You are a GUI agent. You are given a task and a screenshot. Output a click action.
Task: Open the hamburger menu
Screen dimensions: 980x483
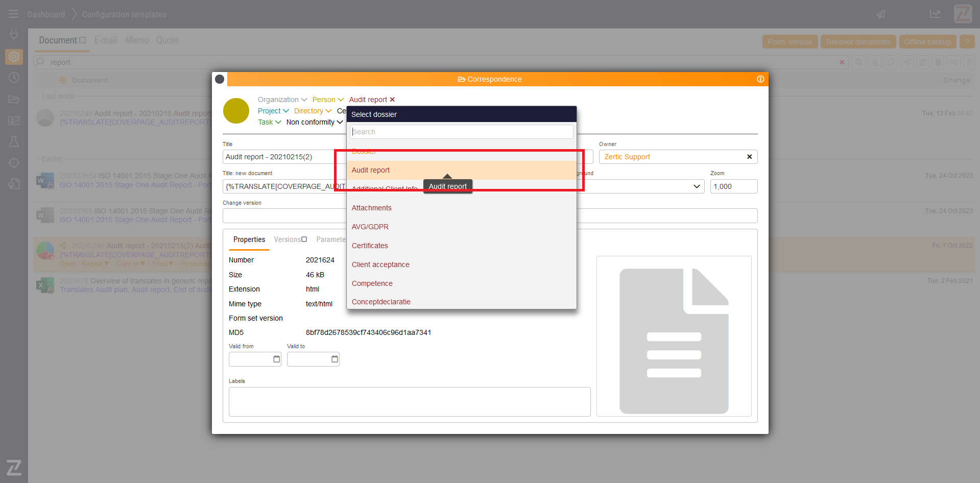coord(14,14)
